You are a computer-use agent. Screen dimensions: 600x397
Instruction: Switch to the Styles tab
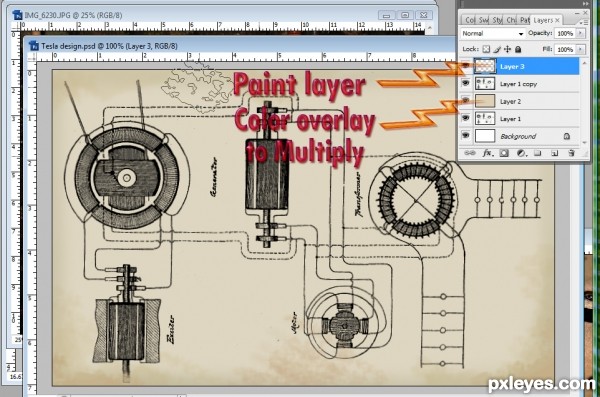click(497, 20)
